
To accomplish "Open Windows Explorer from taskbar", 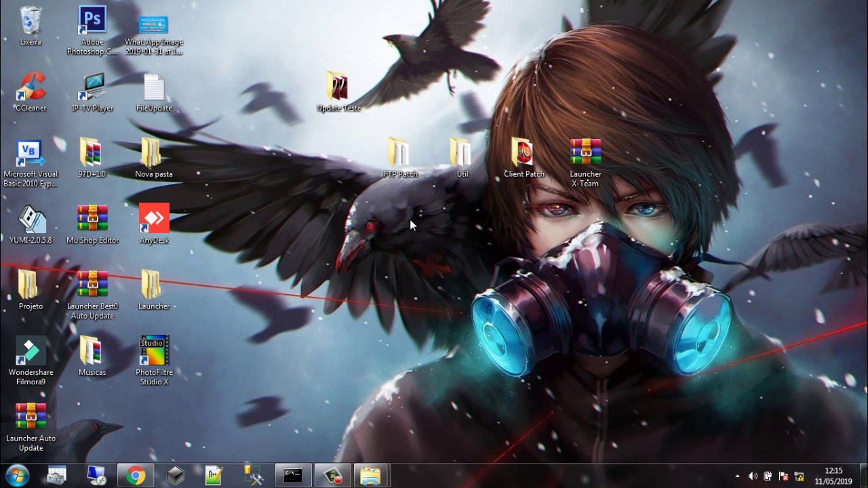I will [370, 476].
